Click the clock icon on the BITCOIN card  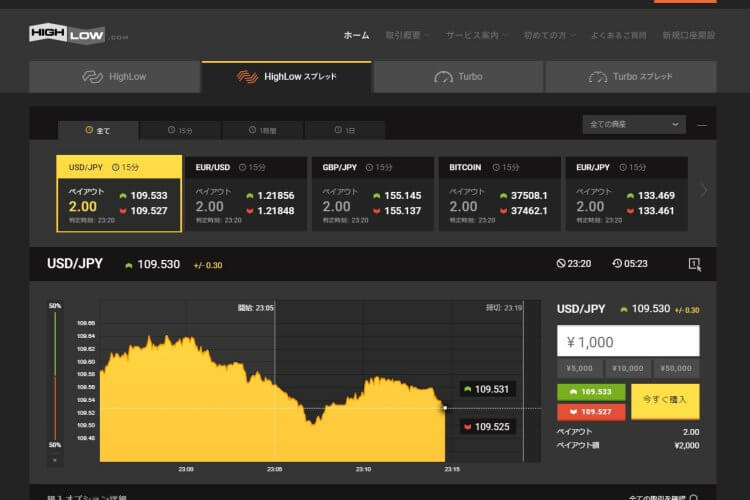pyautogui.click(x=496, y=167)
